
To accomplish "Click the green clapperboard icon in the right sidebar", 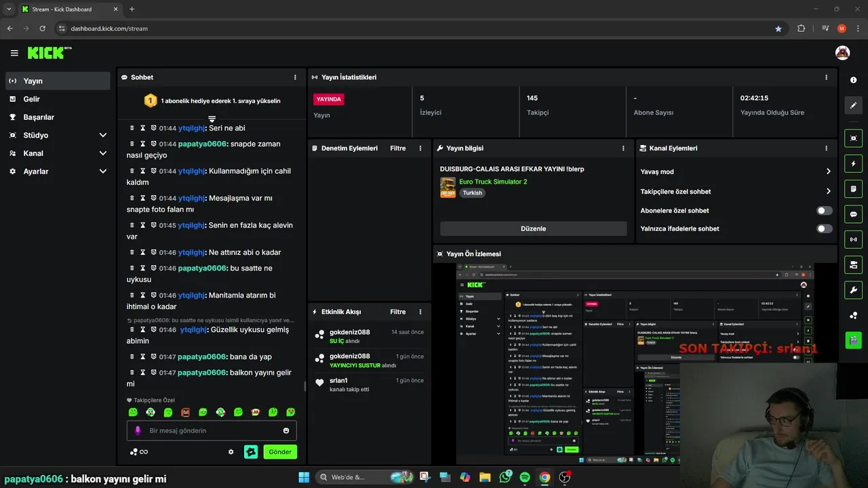I will (x=853, y=340).
